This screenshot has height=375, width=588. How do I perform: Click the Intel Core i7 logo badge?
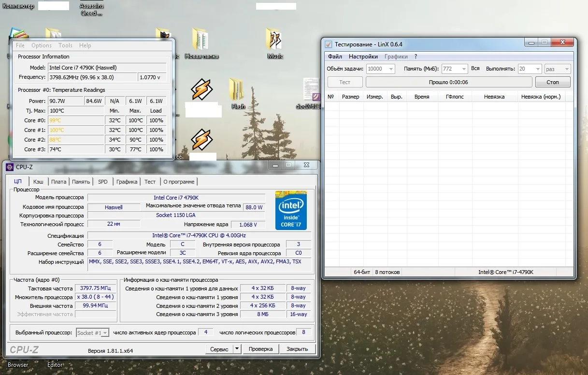pos(291,210)
